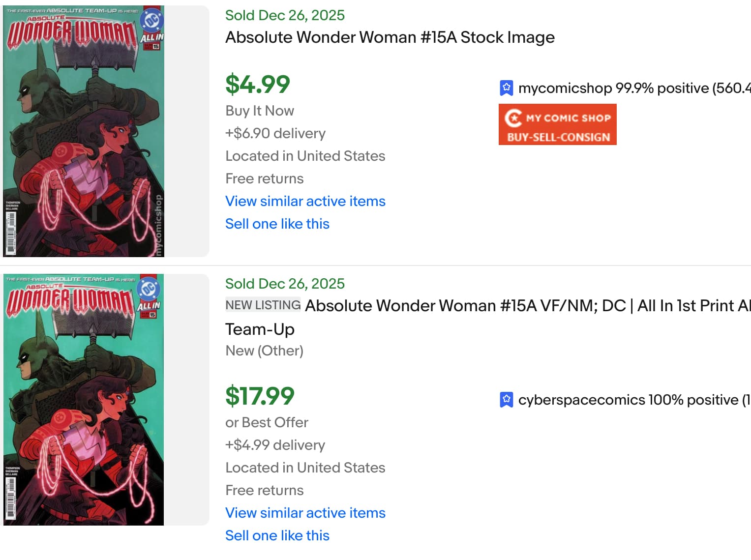Viewport: 751px width, 560px height.
Task: Click the NEW LISTING label
Action: coord(263,305)
